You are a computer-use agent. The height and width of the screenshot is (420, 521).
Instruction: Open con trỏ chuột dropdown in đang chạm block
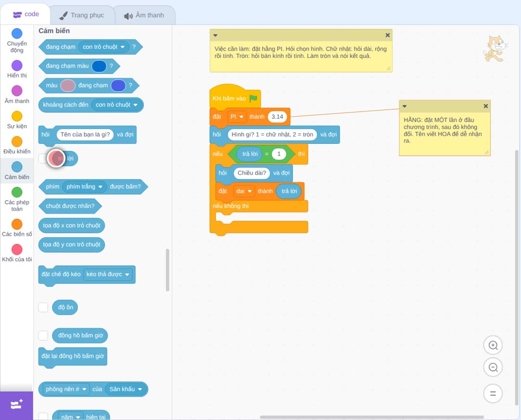104,47
